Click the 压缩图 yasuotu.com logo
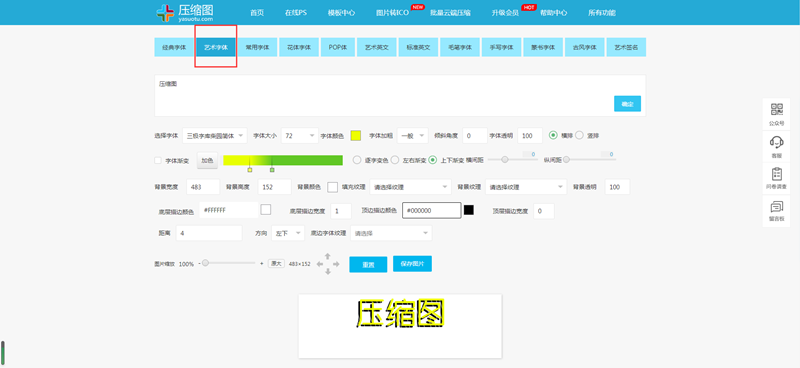The image size is (800, 368). (185, 12)
